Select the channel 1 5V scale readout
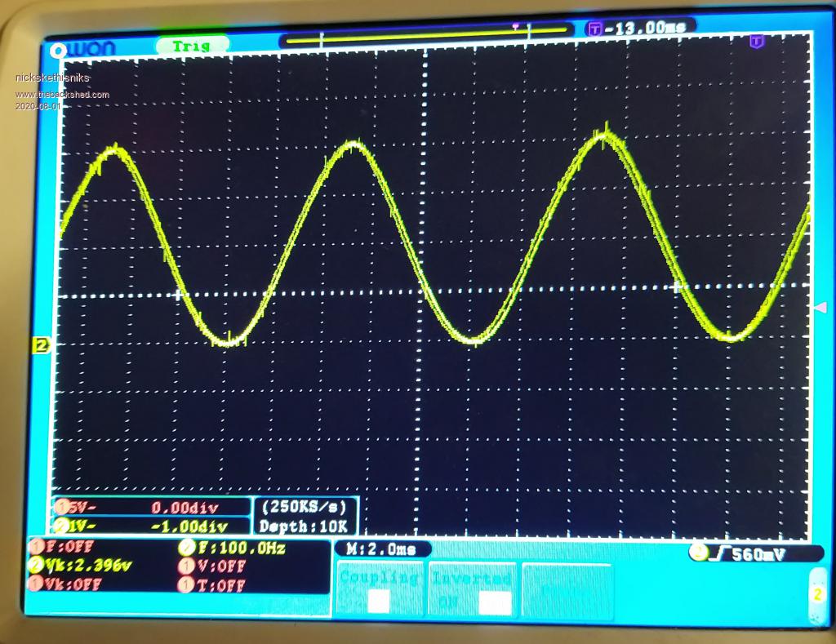Screen dimensions: 836x644 pos(150,507)
